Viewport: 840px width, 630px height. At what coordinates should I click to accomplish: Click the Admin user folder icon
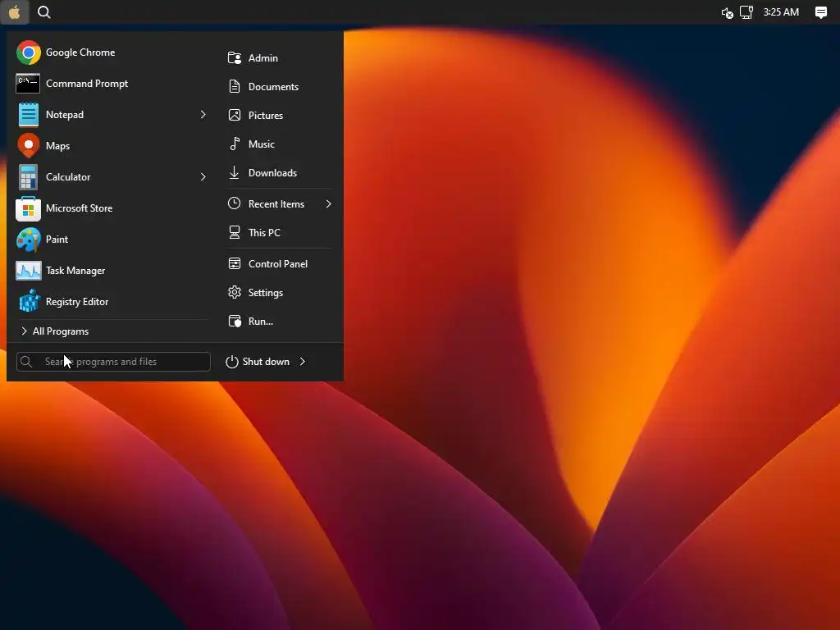pos(235,58)
